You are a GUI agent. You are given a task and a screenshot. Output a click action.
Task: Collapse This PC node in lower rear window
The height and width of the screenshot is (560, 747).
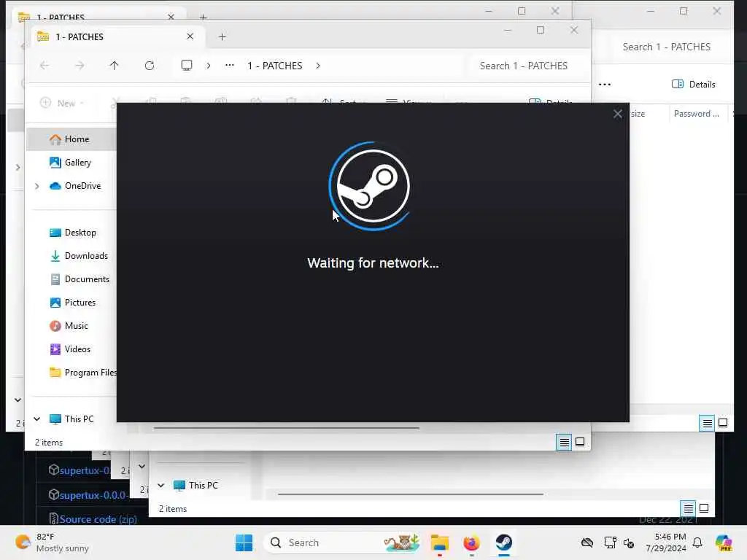160,485
